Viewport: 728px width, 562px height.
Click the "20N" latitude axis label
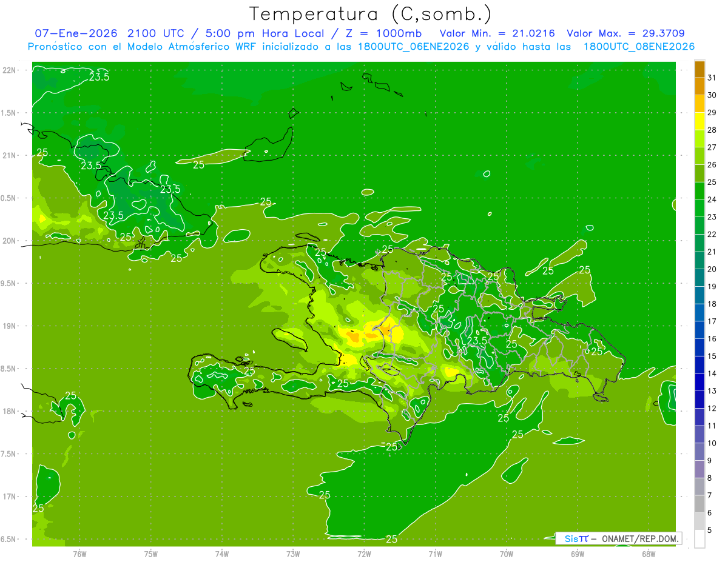click(x=10, y=241)
